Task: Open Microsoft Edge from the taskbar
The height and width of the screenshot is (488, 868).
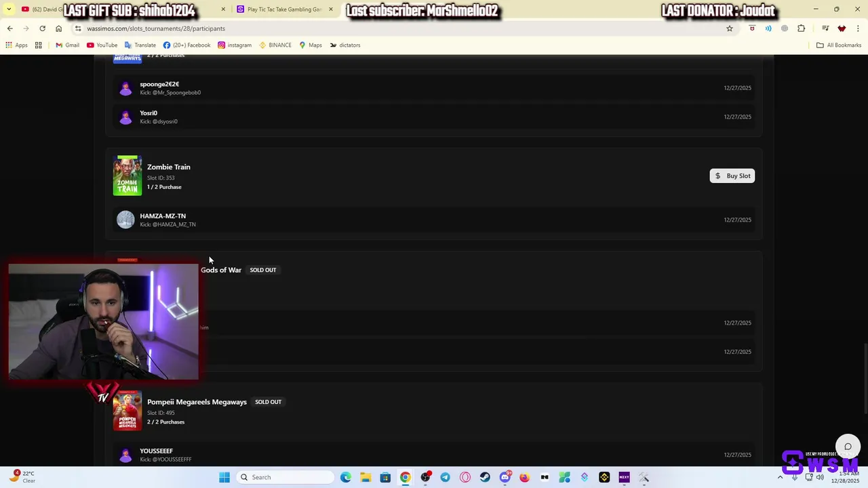Action: click(346, 477)
